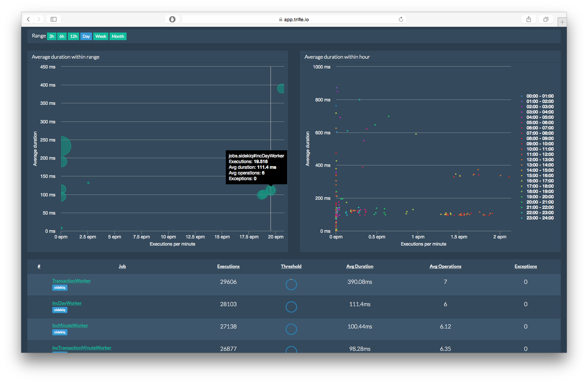588x383 pixels.
Task: Go back with Safari's back arrow
Action: (x=28, y=19)
